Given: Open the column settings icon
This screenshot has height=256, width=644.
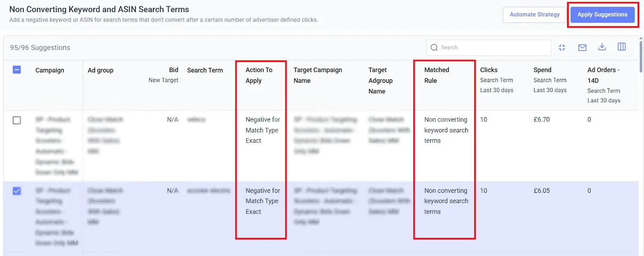Looking at the screenshot, I should click(621, 47).
